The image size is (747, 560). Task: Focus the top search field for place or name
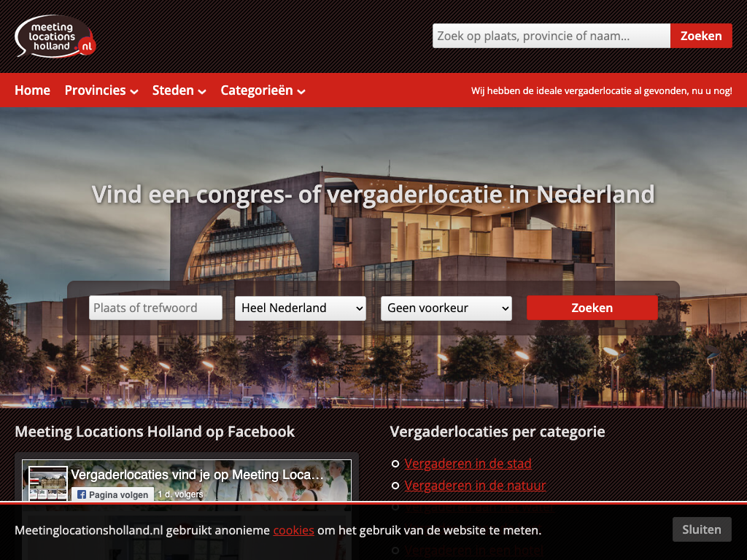point(551,36)
